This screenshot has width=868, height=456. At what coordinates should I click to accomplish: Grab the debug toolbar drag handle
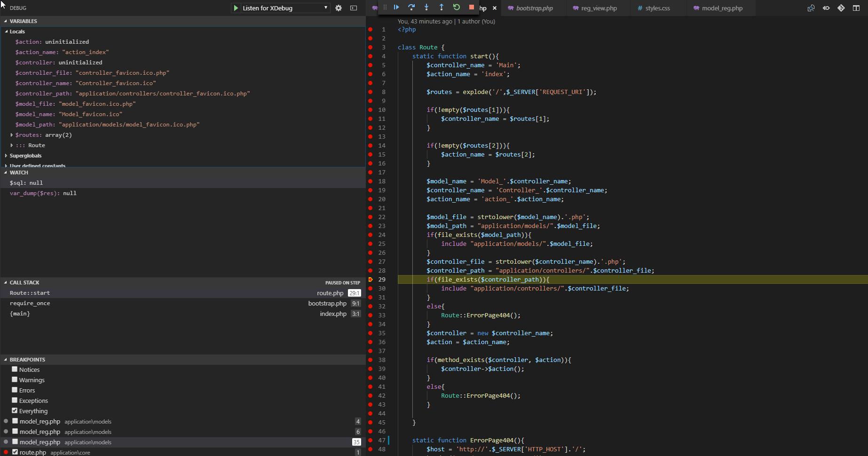point(385,8)
